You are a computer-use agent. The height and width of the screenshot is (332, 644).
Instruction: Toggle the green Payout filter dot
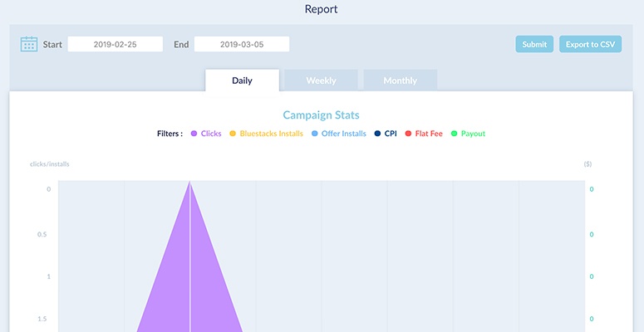455,134
